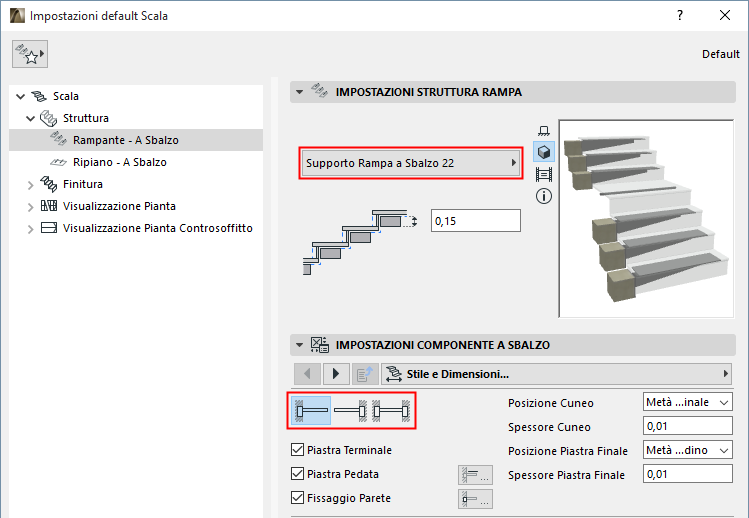Toggle Fissaggio Parete checkbox
Screen dimensions: 749x518
click(x=297, y=497)
